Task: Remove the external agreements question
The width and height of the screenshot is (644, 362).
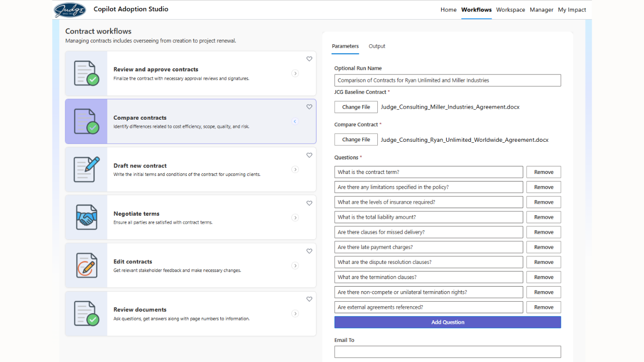Action: 544,307
